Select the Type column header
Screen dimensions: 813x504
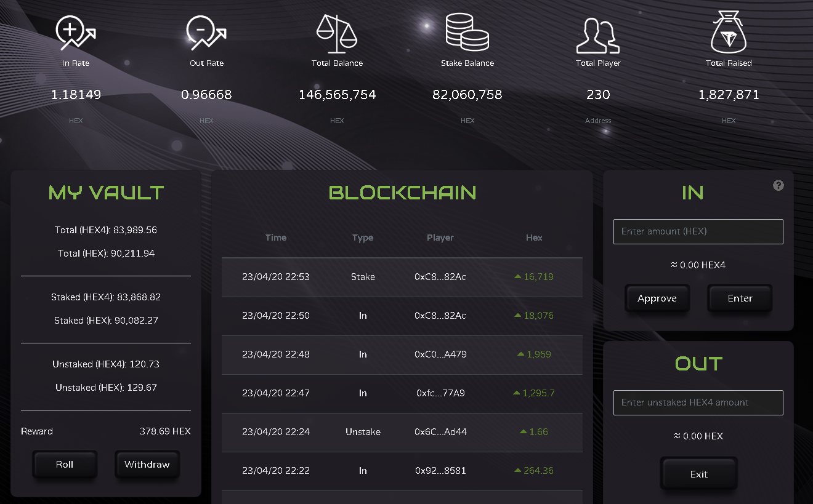click(x=363, y=238)
